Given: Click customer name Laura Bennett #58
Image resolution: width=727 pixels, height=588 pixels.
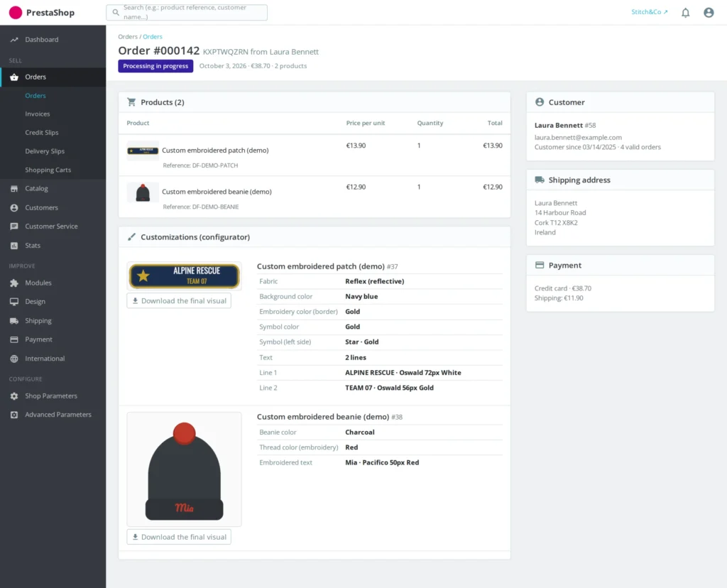Looking at the screenshot, I should coord(565,125).
